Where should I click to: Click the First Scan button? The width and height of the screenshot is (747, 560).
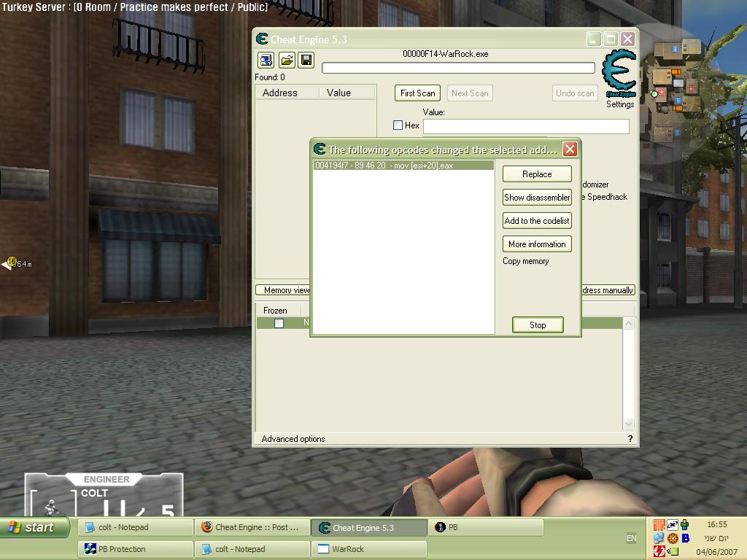417,93
